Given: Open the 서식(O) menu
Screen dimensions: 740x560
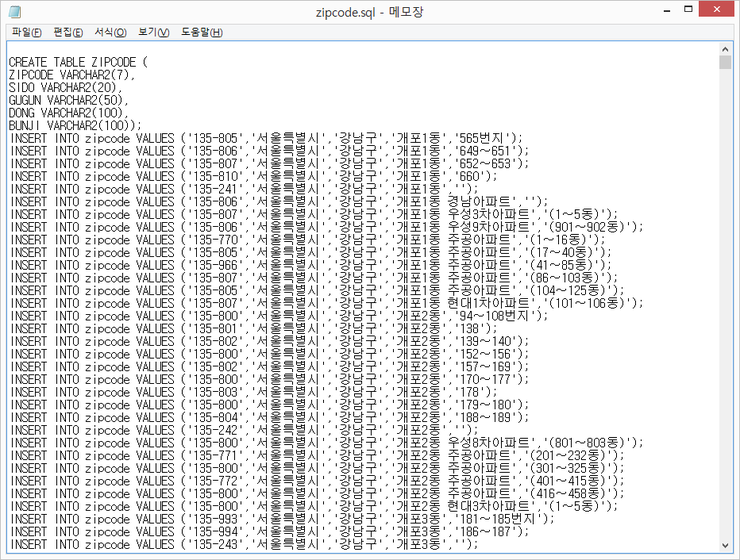Looking at the screenshot, I should click(x=110, y=32).
